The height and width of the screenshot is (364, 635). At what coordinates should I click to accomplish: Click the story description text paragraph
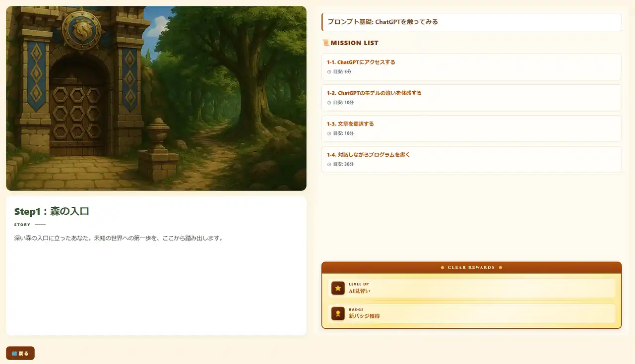pyautogui.click(x=118, y=239)
